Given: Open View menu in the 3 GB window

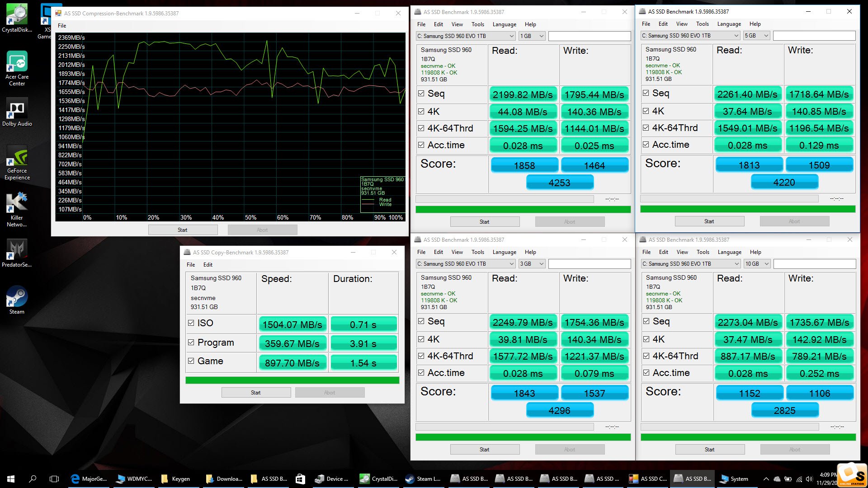Looking at the screenshot, I should [457, 252].
